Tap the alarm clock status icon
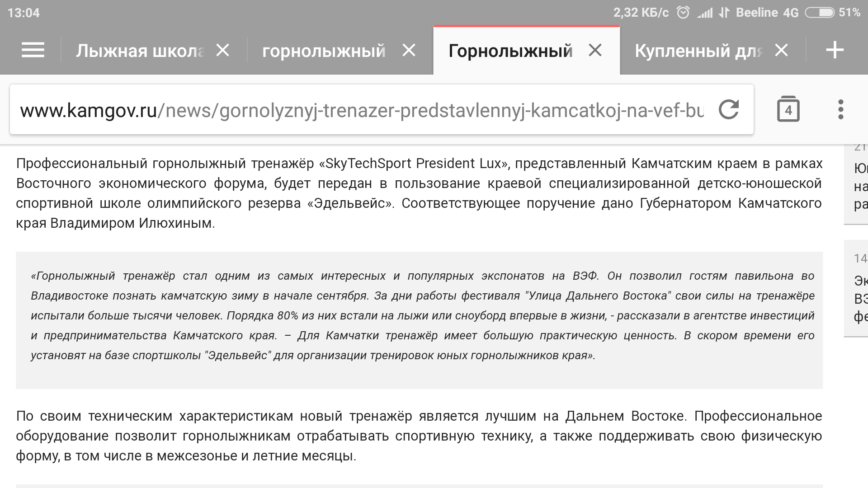The image size is (868, 488). pos(683,13)
